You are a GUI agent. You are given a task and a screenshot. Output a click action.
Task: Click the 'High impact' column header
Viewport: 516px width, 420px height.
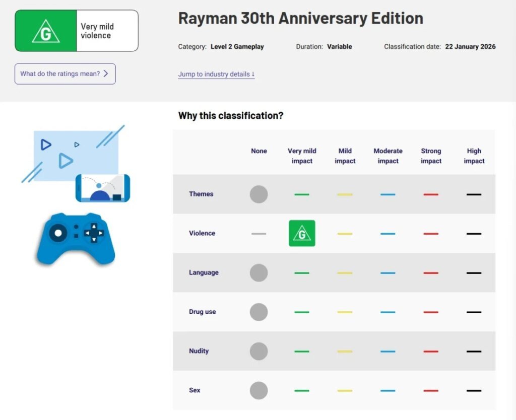[474, 156]
